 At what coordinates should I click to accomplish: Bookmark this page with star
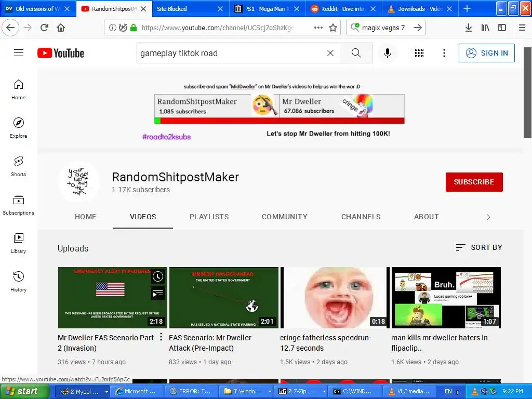point(333,28)
